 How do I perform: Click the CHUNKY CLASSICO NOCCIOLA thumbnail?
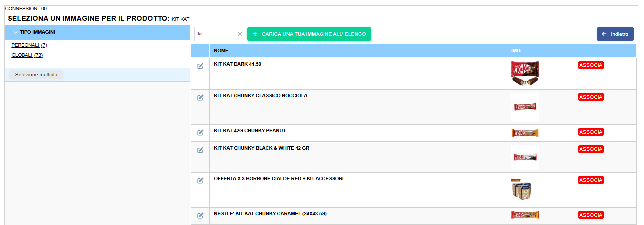click(x=525, y=107)
